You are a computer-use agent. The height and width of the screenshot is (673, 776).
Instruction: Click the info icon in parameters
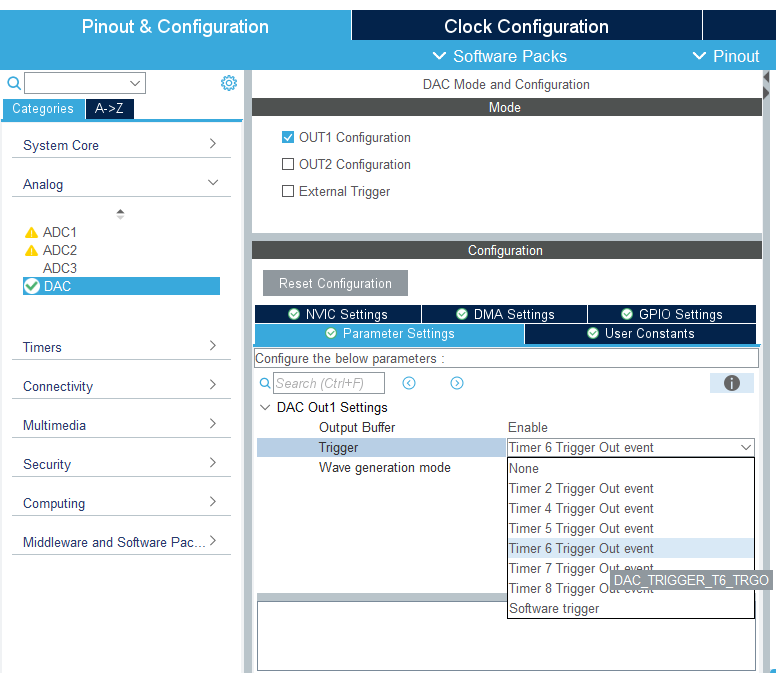coord(731,383)
